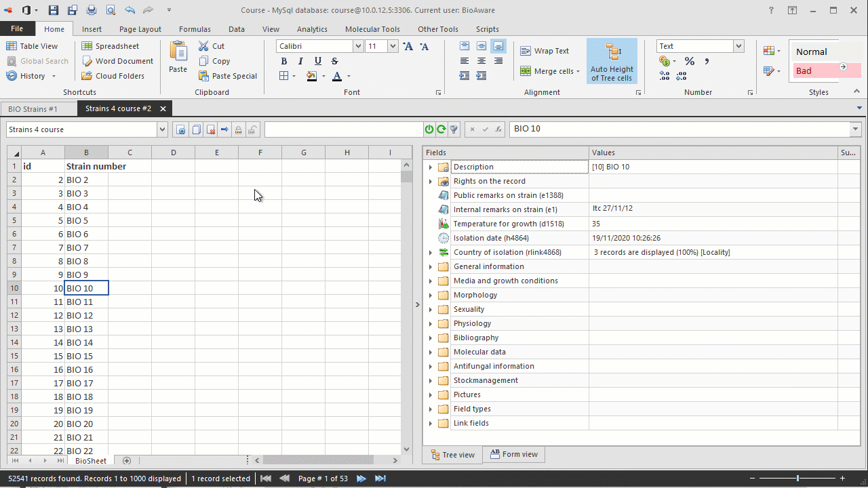The height and width of the screenshot is (488, 868).
Task: Toggle Italic formatting
Action: (x=300, y=61)
